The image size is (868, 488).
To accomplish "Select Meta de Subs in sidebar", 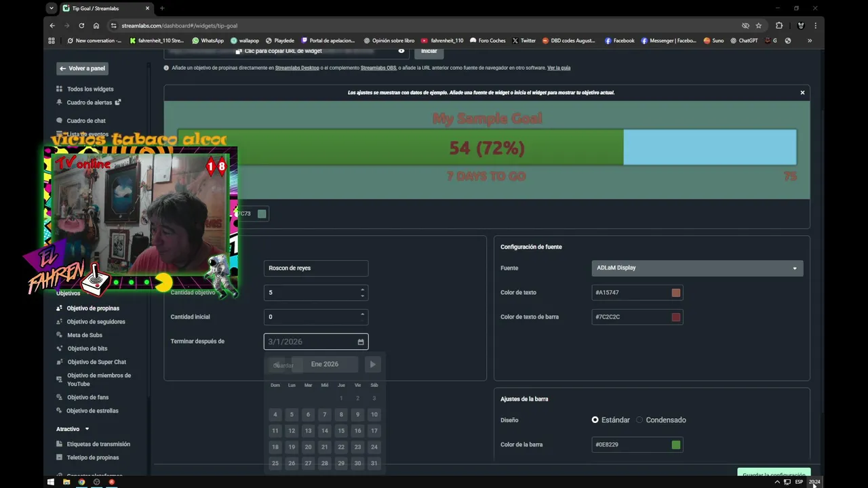I will click(x=85, y=335).
